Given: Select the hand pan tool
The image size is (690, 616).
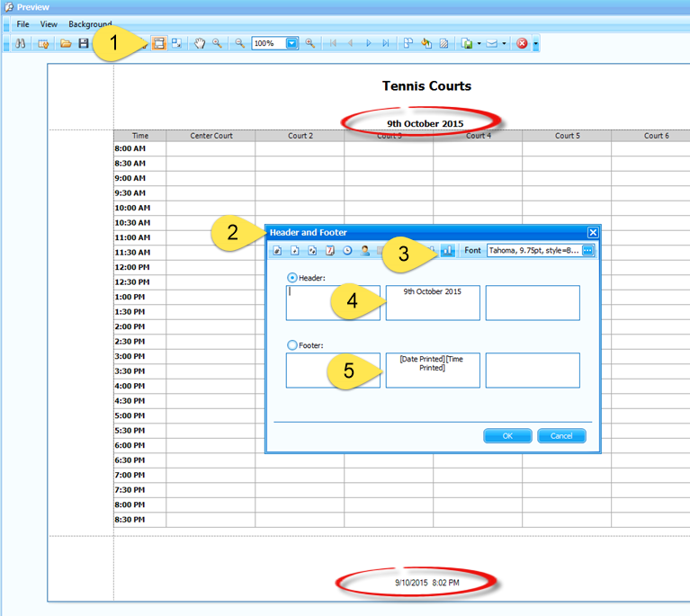Looking at the screenshot, I should coord(200,43).
